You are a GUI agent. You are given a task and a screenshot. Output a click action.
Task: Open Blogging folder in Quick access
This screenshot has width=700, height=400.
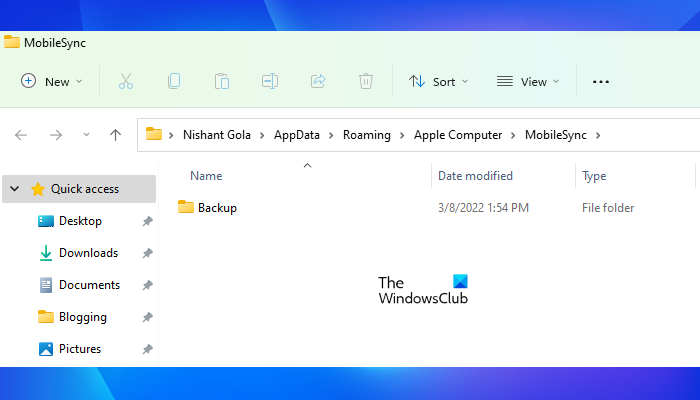[83, 317]
